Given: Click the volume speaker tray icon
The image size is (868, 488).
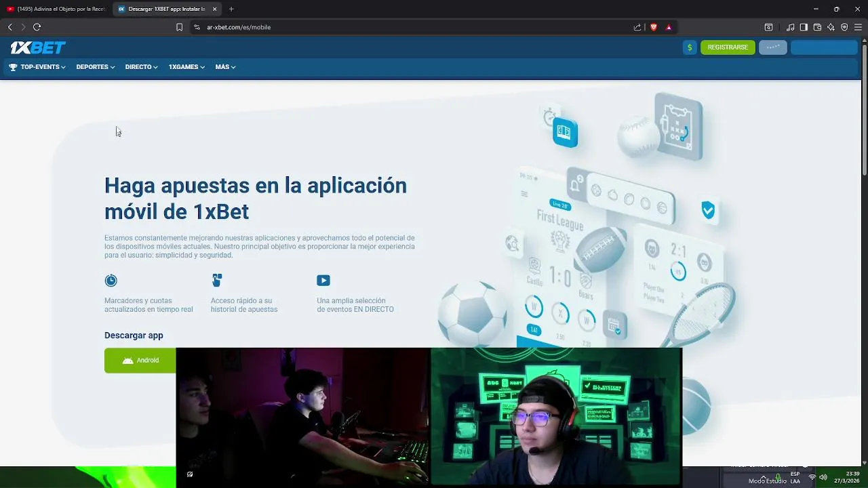Looking at the screenshot, I should (823, 477).
